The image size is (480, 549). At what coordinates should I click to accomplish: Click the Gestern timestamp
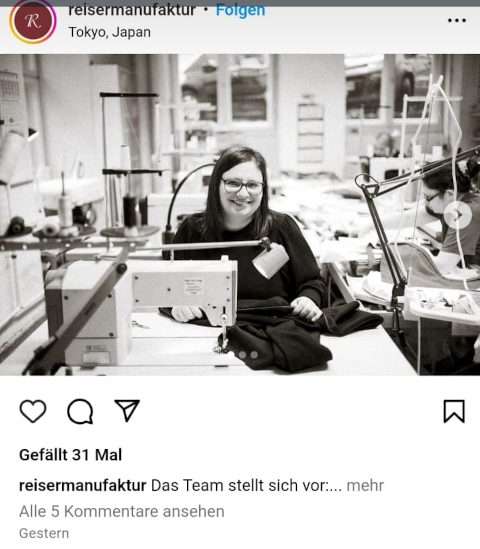[44, 533]
